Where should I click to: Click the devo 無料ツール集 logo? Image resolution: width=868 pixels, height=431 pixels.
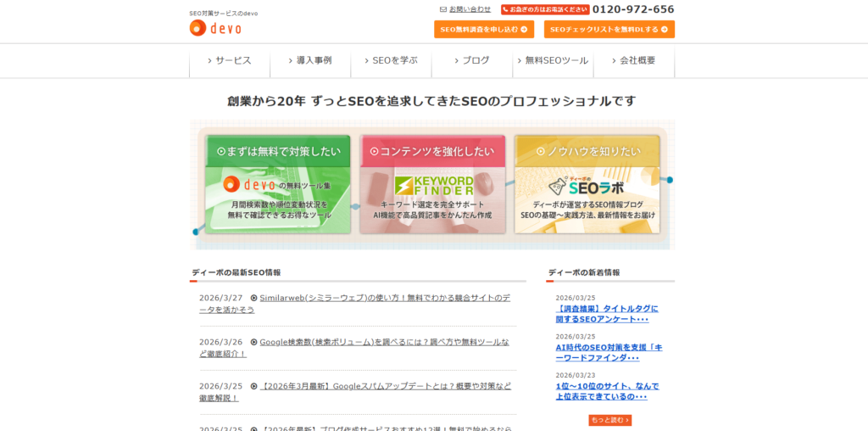point(277,183)
